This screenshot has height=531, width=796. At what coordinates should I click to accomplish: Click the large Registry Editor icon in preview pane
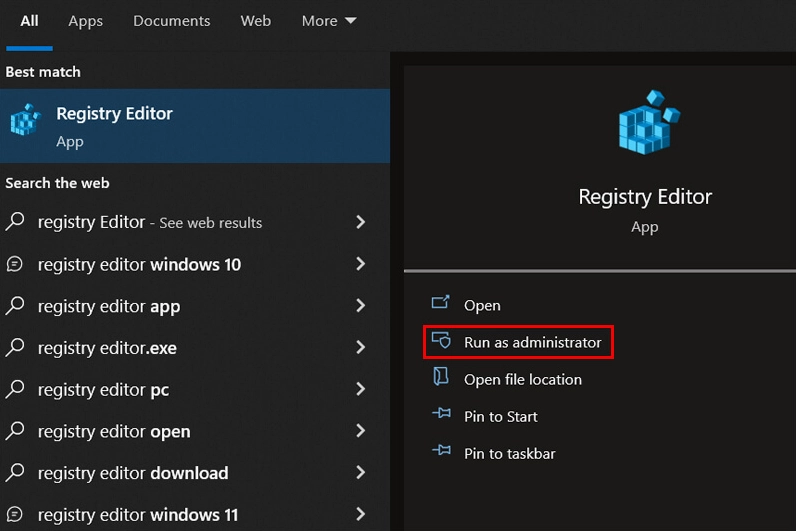[x=649, y=122]
